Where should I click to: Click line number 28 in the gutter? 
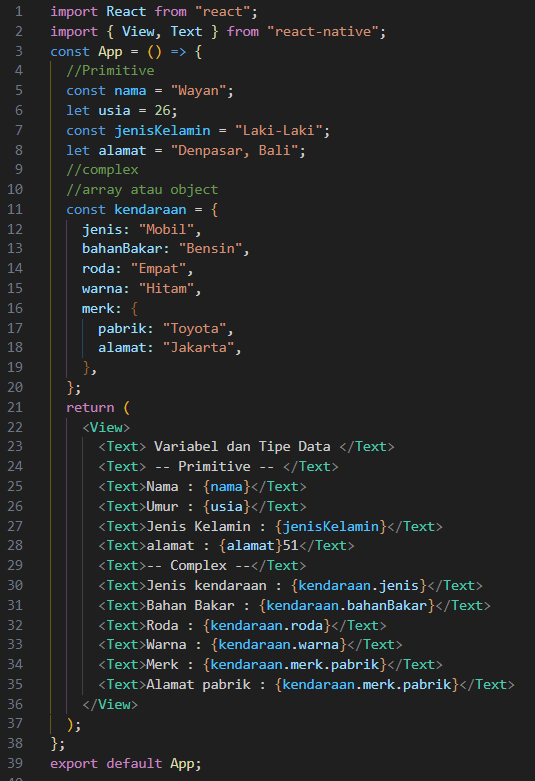(15, 545)
